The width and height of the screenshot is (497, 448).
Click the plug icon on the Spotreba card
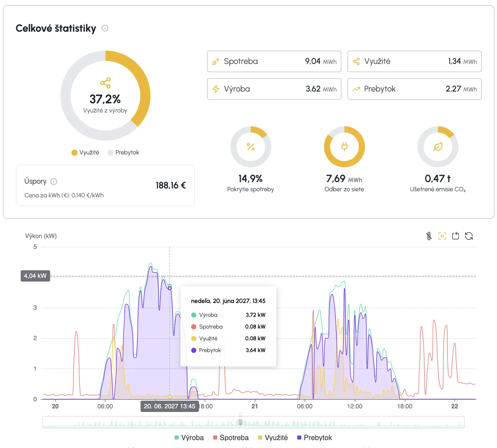pos(216,61)
